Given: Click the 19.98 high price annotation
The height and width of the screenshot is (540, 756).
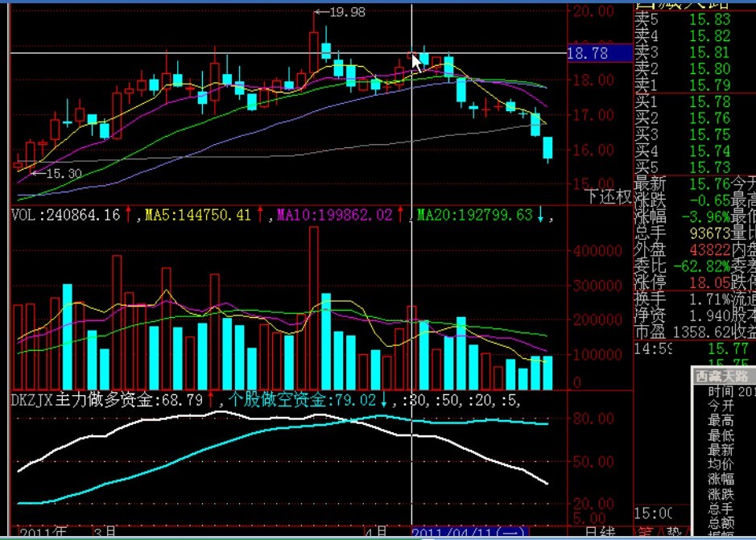Looking at the screenshot, I should [346, 12].
